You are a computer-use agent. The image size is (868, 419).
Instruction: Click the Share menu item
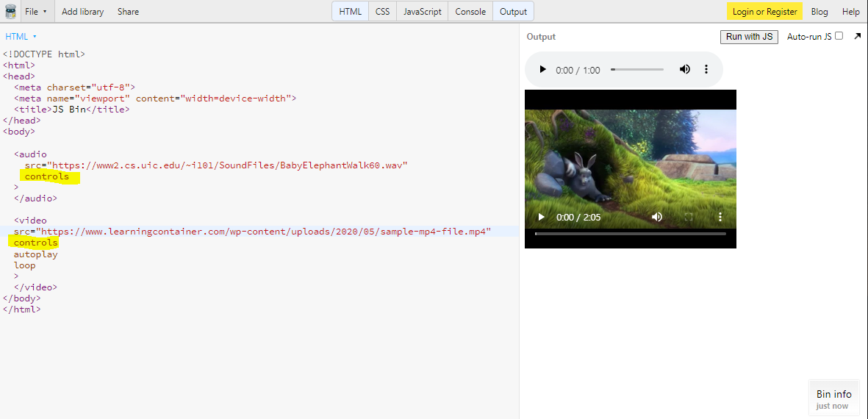[128, 12]
